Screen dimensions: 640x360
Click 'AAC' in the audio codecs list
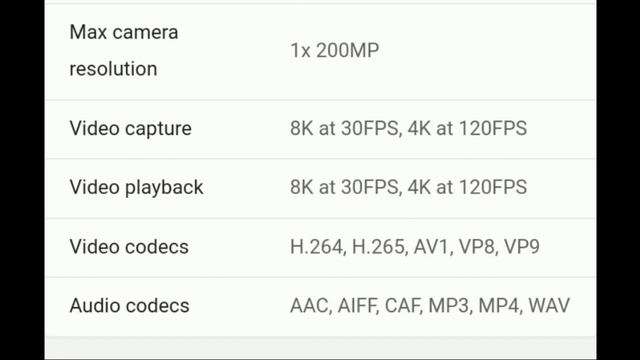click(x=309, y=306)
